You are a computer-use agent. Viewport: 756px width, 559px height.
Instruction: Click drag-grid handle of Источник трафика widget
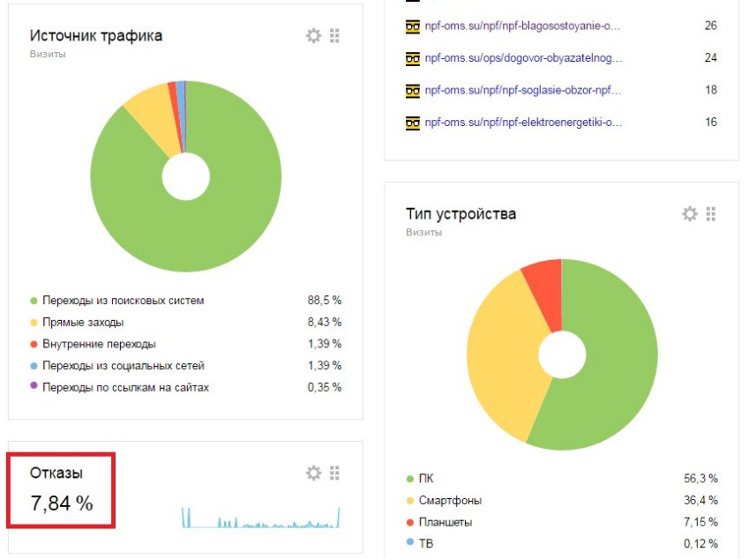(334, 35)
